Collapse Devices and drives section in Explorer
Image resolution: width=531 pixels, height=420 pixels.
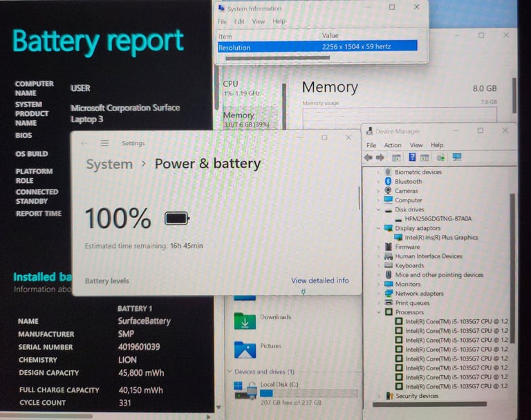(x=230, y=372)
